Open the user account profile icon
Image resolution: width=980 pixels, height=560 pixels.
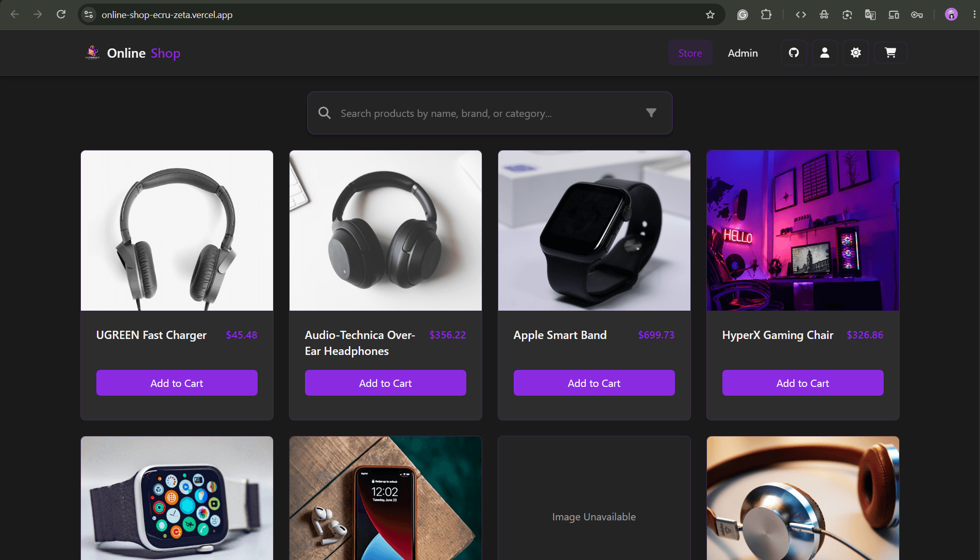[825, 53]
